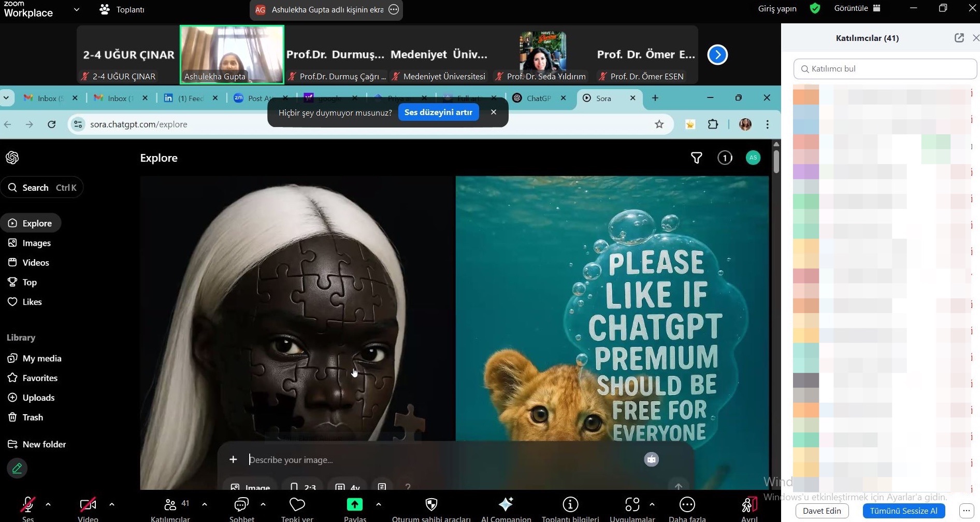
Task: Switch to LinkedIn Feed browser tab
Action: point(190,98)
